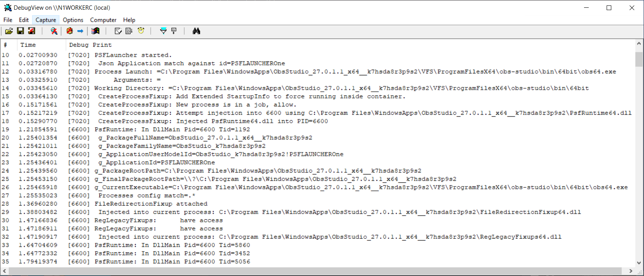Select the line mentioning RegLegacyFixups64.dll
The image size is (644, 276).
tap(318, 237)
